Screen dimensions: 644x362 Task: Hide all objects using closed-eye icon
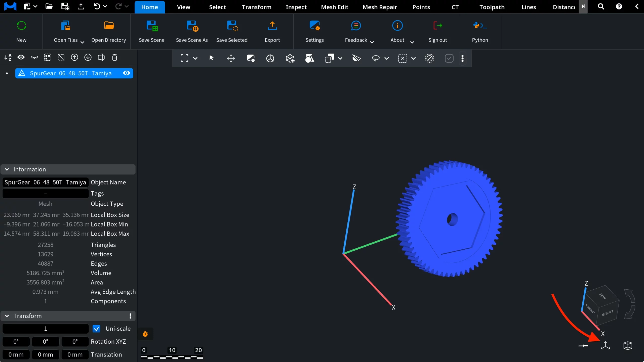pyautogui.click(x=34, y=57)
